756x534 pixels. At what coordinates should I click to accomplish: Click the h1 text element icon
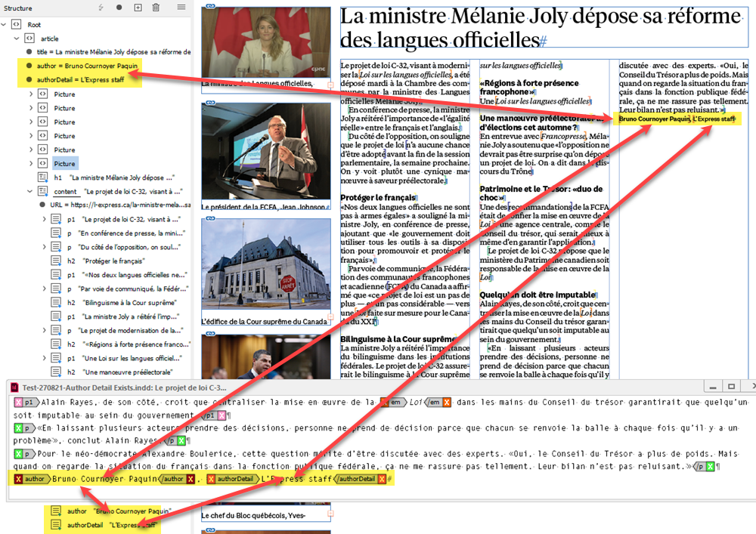point(42,177)
